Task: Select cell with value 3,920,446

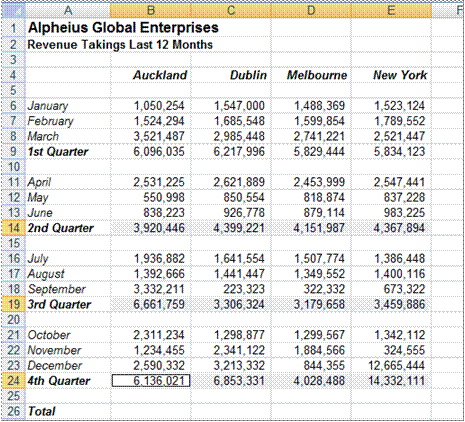Action: click(151, 228)
